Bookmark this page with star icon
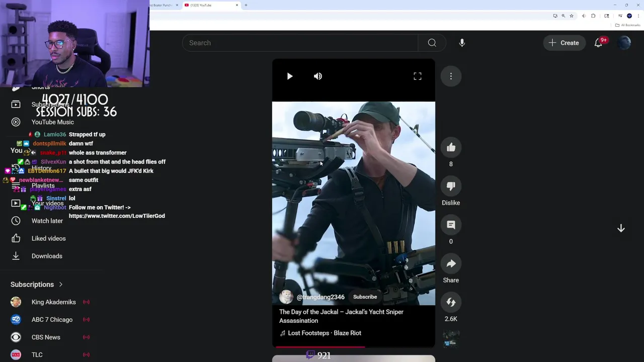 [572, 16]
